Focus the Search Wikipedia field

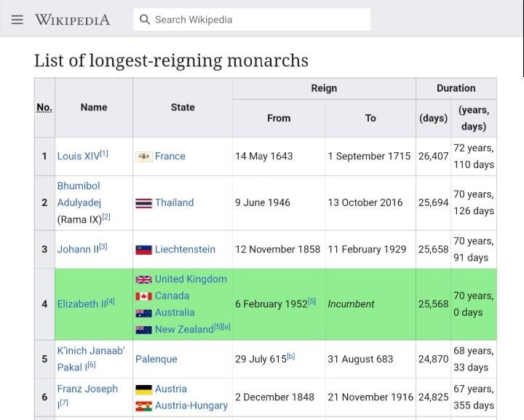(252, 20)
